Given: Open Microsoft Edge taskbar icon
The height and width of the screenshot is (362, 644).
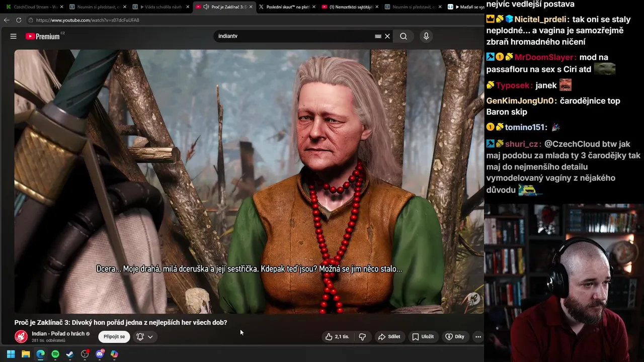Looking at the screenshot, I should pyautogui.click(x=40, y=354).
